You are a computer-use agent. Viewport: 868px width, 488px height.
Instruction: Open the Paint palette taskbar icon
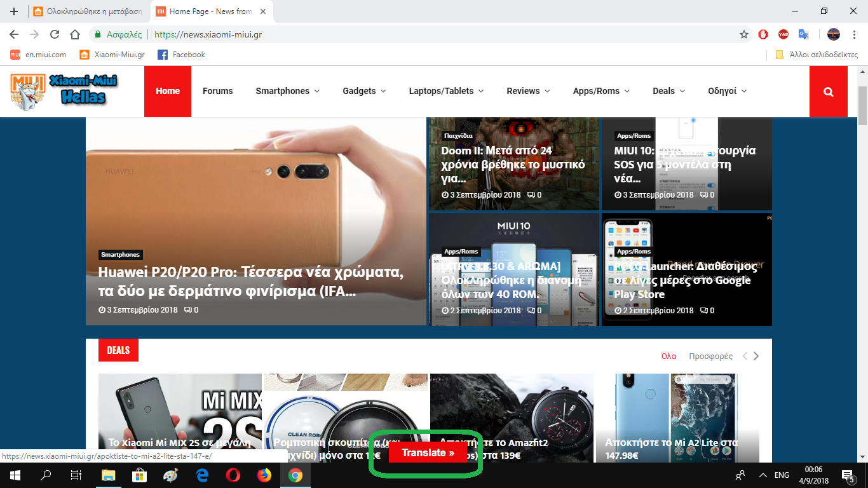pyautogui.click(x=170, y=475)
